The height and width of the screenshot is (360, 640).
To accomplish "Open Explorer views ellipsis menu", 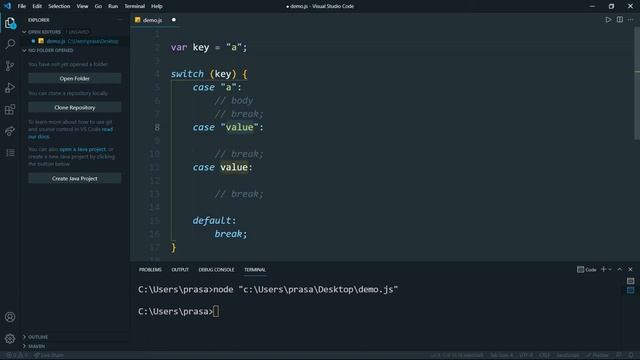I will click(120, 20).
